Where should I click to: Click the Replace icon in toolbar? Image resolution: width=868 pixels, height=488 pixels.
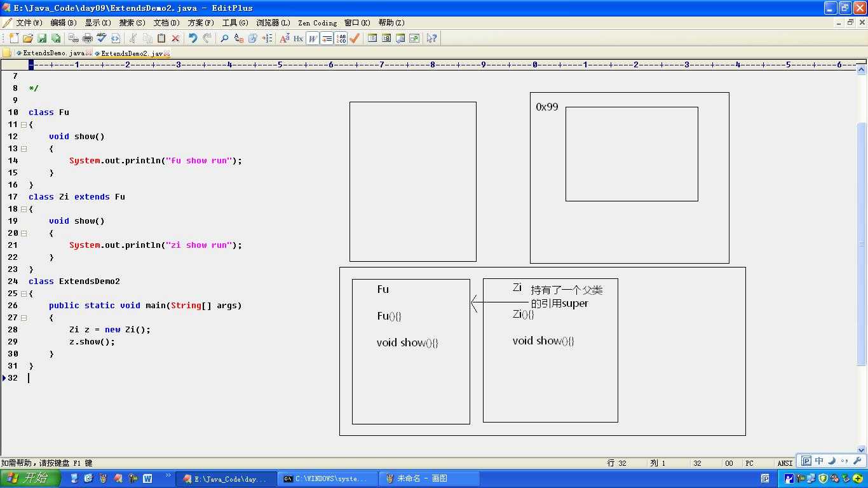pyautogui.click(x=239, y=38)
